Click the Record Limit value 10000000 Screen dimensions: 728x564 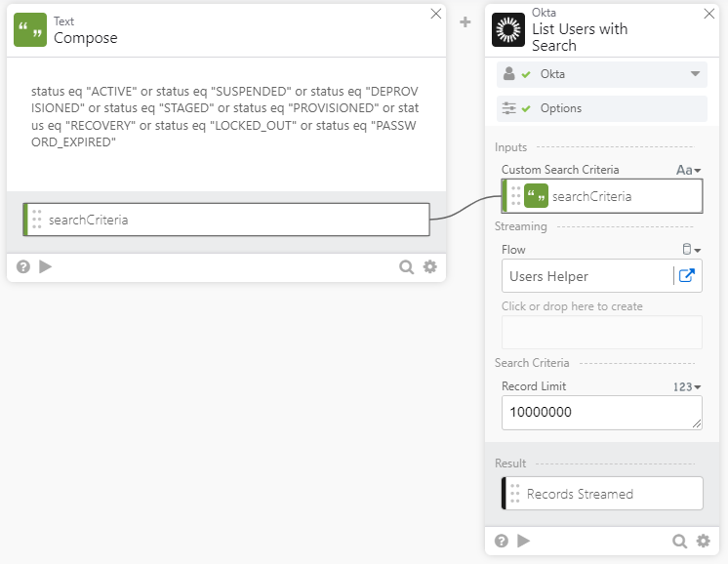point(541,412)
